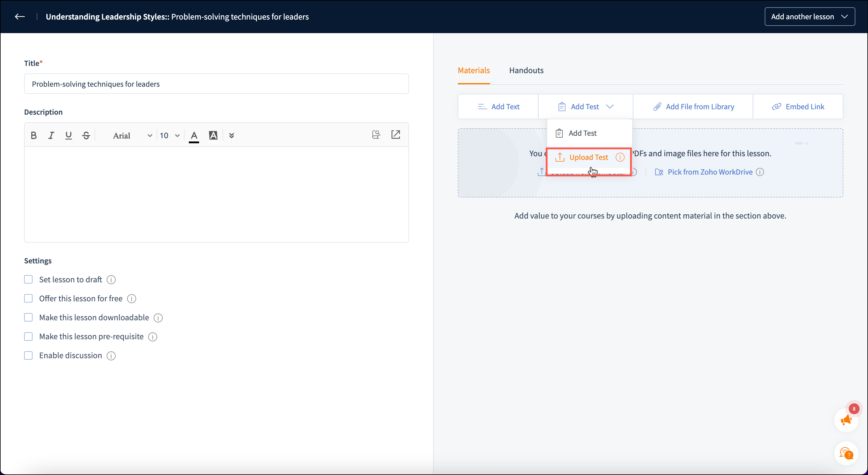Toggle bold formatting in description editor
The width and height of the screenshot is (868, 475).
pyautogui.click(x=33, y=135)
